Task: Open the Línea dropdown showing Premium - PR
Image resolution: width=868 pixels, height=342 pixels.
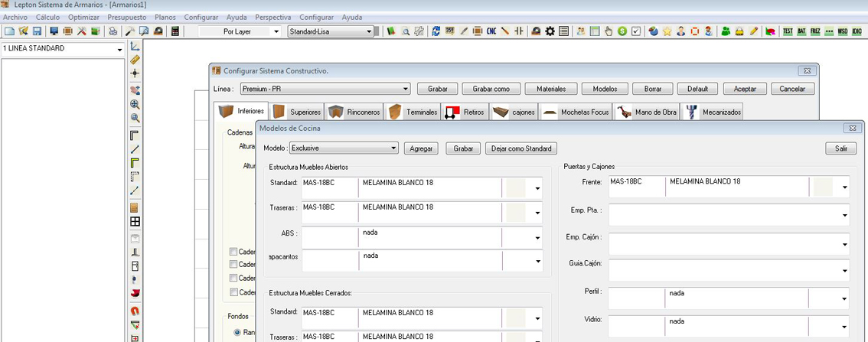Action: coord(325,89)
